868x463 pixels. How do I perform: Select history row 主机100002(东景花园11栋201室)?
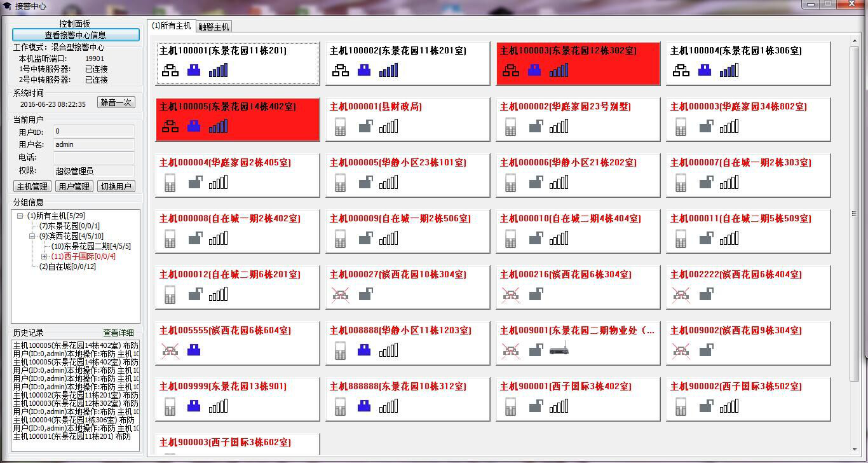[x=76, y=395]
